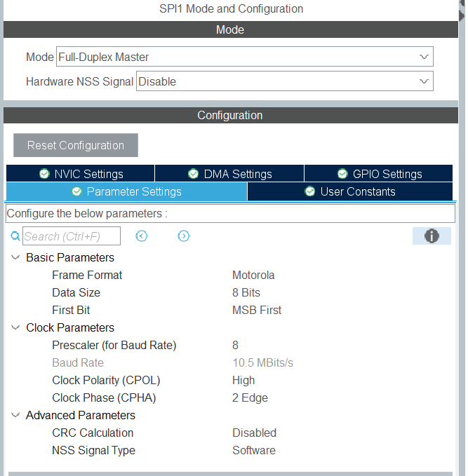Image resolution: width=468 pixels, height=476 pixels.
Task: Click the Clock Phase value 2 Edge
Action: tap(250, 397)
